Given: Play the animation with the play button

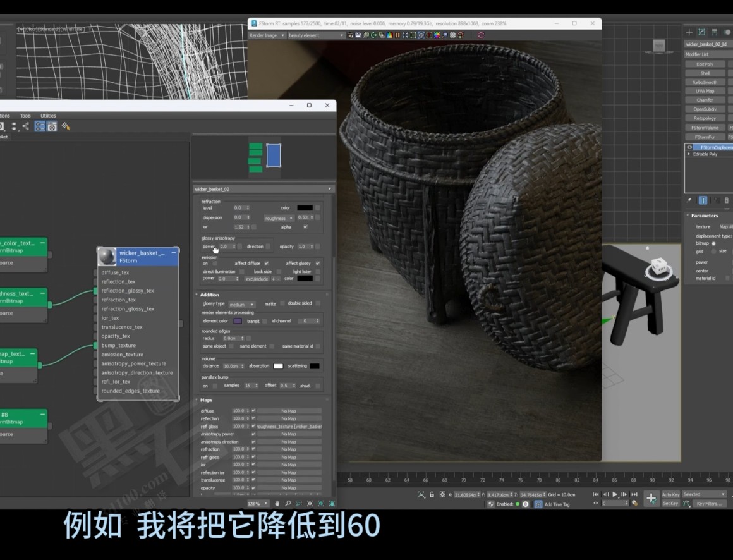Looking at the screenshot, I should point(615,494).
